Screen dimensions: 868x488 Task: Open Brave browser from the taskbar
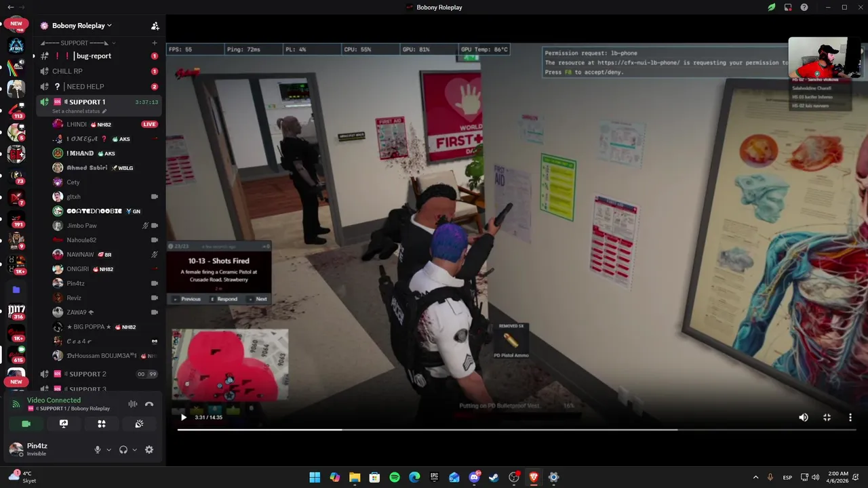coord(534,477)
